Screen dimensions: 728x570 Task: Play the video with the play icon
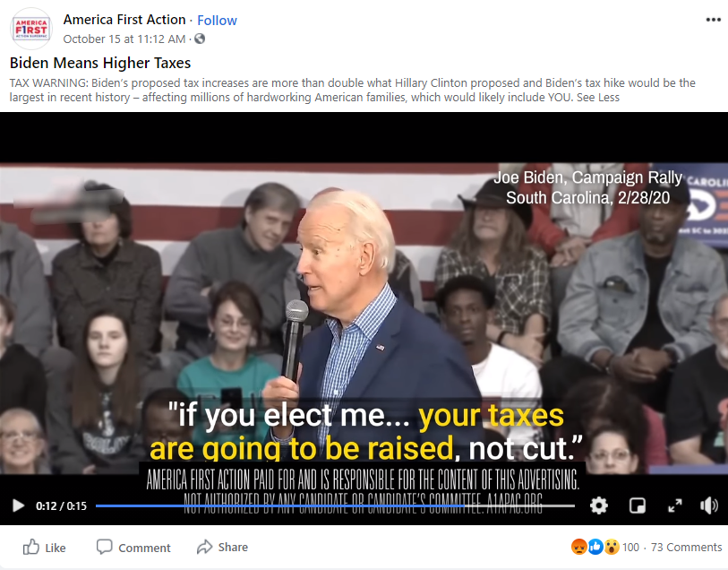coord(18,505)
